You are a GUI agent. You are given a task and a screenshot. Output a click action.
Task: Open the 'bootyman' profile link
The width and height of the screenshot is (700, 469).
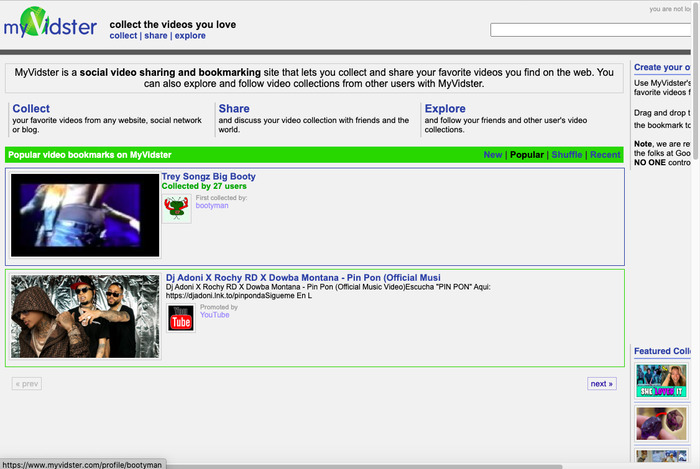tap(212, 206)
